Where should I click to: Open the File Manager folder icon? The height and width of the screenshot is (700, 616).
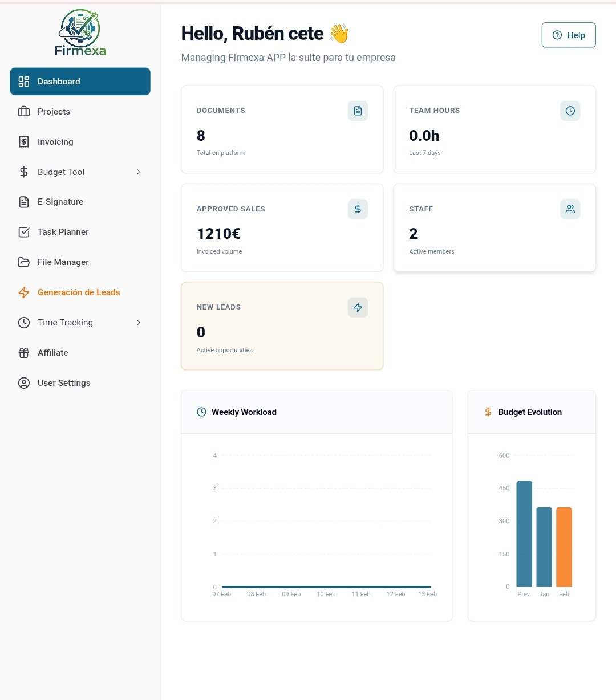point(23,262)
